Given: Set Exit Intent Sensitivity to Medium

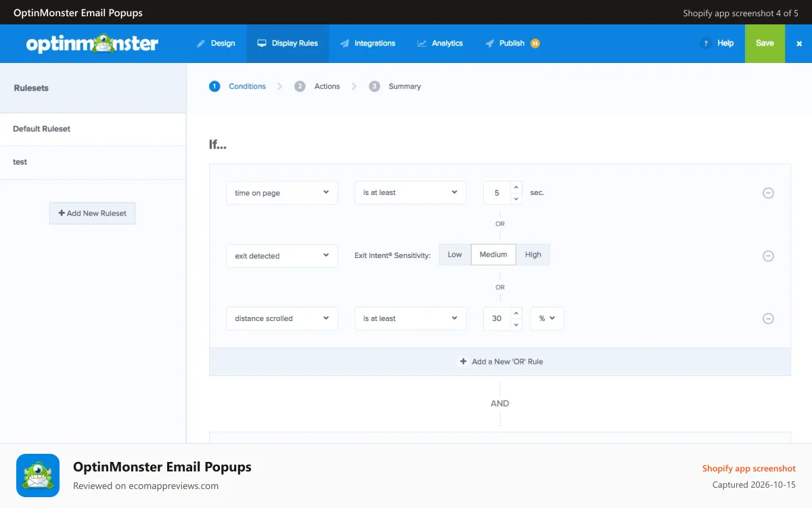Looking at the screenshot, I should [x=493, y=255].
